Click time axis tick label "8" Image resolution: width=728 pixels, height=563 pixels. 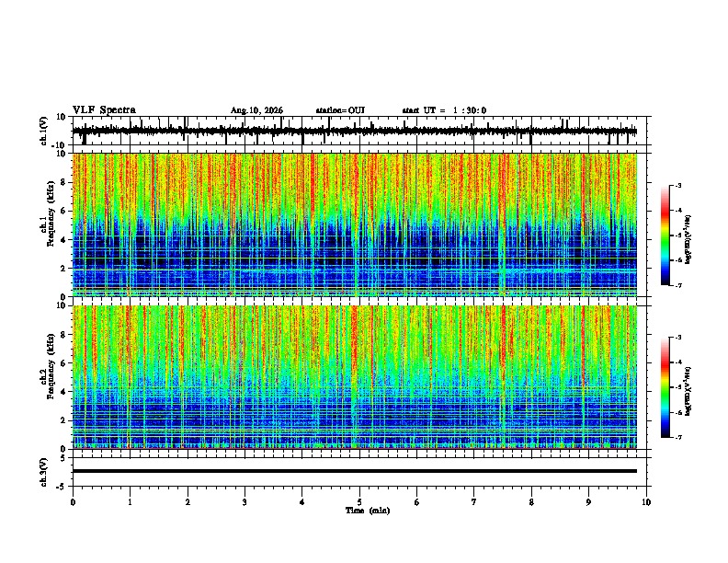click(x=531, y=502)
